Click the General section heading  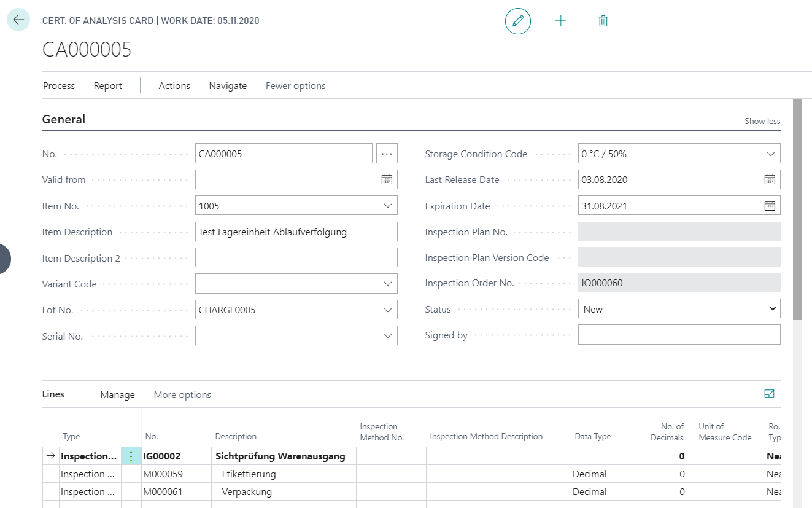[x=64, y=120]
